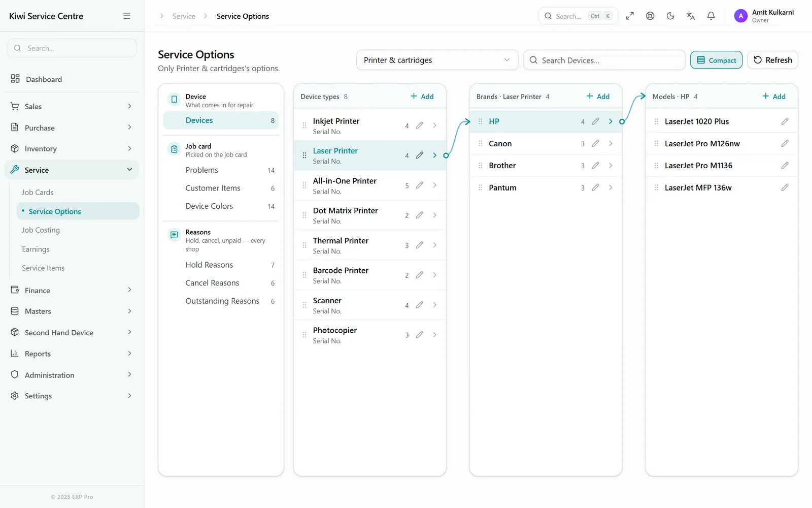Toggle Compact view mode
Viewport: 812px width, 508px height.
[x=717, y=60]
